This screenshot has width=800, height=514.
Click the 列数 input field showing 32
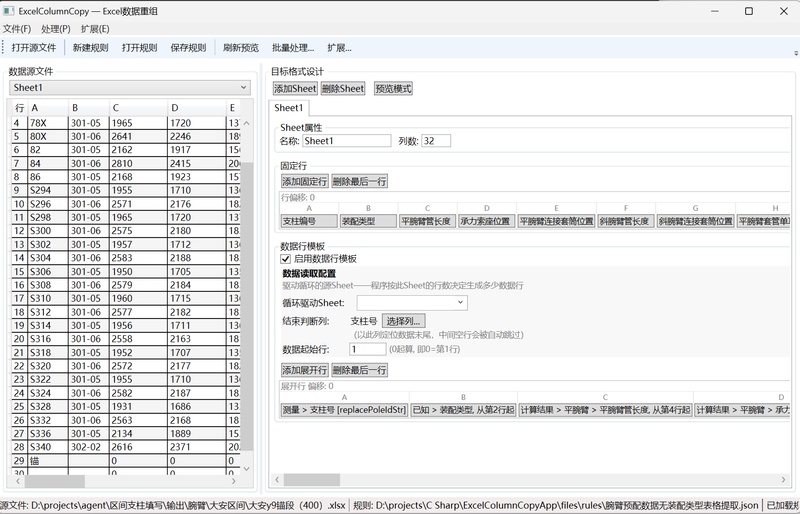436,141
